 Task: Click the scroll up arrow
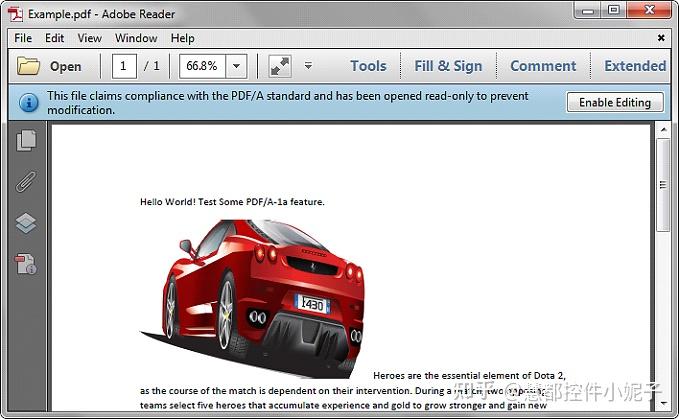(663, 129)
